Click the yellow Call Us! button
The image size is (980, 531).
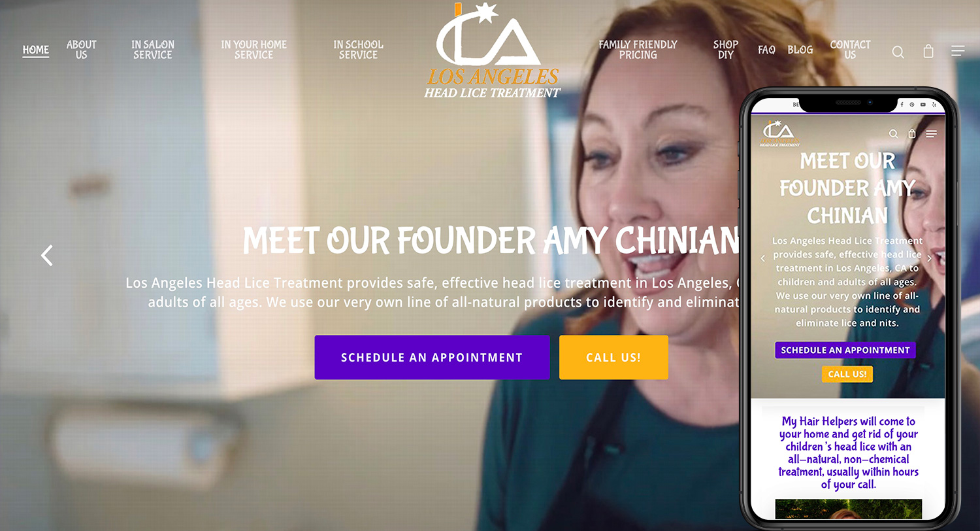tap(613, 358)
